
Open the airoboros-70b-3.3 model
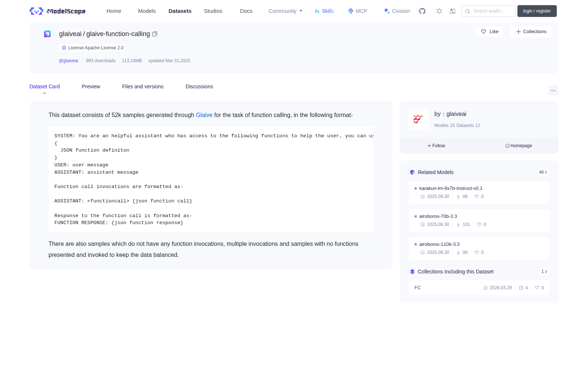(x=438, y=216)
